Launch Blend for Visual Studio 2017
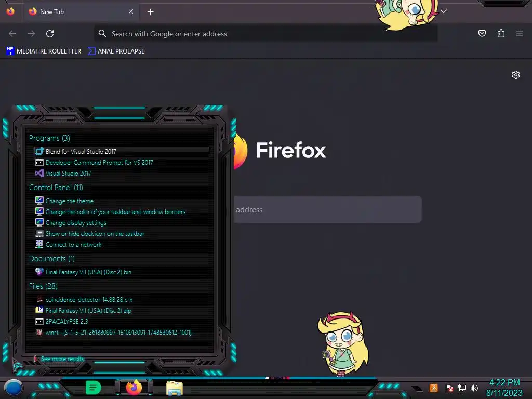532x399 pixels. [122, 151]
